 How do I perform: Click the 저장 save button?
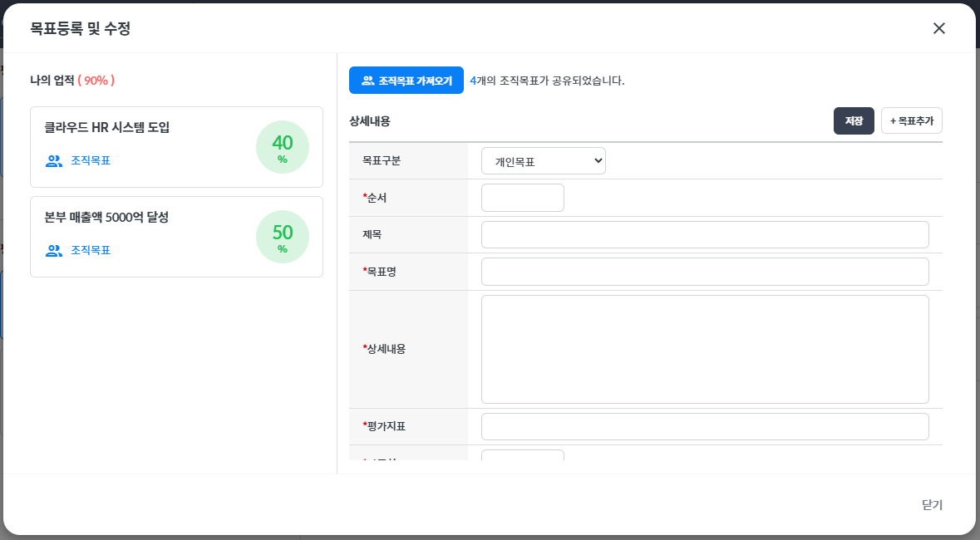[x=854, y=120]
